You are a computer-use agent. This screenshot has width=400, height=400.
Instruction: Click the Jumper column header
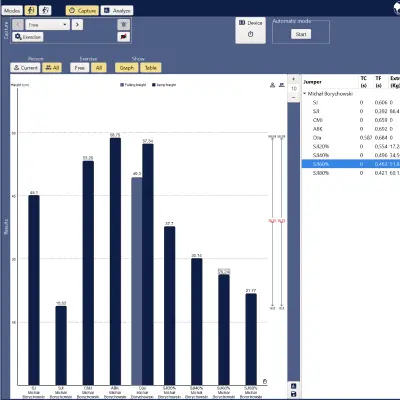pyautogui.click(x=312, y=82)
